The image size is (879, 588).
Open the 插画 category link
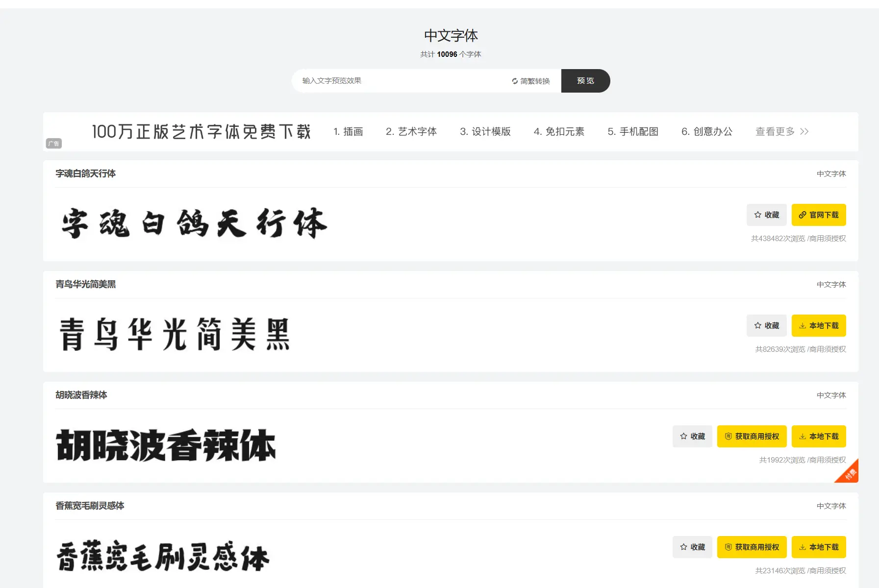tap(348, 132)
